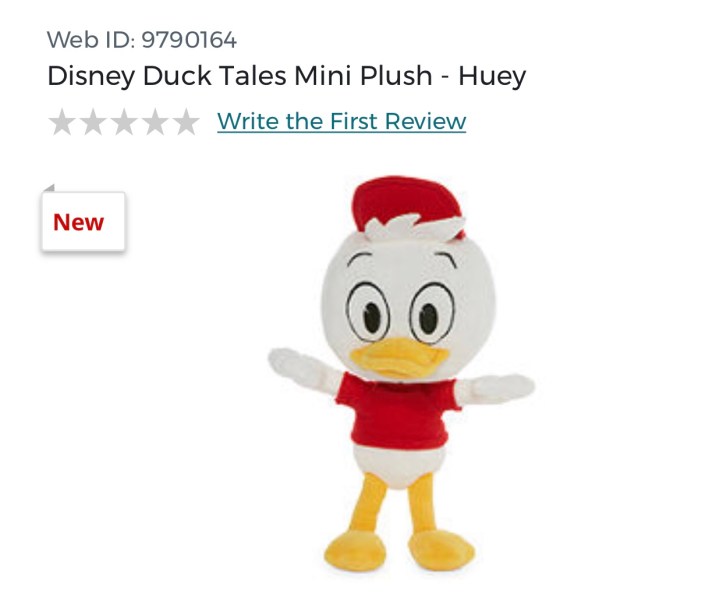This screenshot has width=723, height=612.
Task: Choose the third rating star
Action: point(124,122)
